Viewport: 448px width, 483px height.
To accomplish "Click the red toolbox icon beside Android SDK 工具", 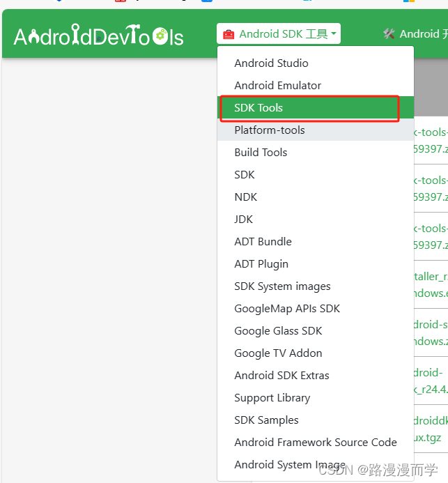I will tap(229, 34).
